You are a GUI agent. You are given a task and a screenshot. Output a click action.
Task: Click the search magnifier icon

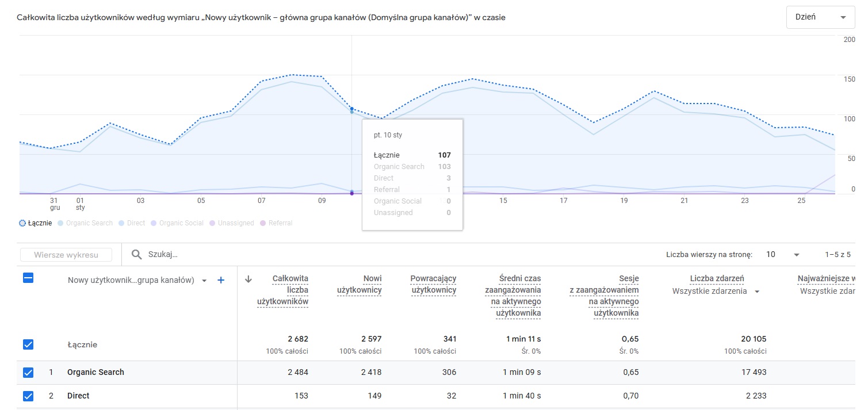pos(136,254)
